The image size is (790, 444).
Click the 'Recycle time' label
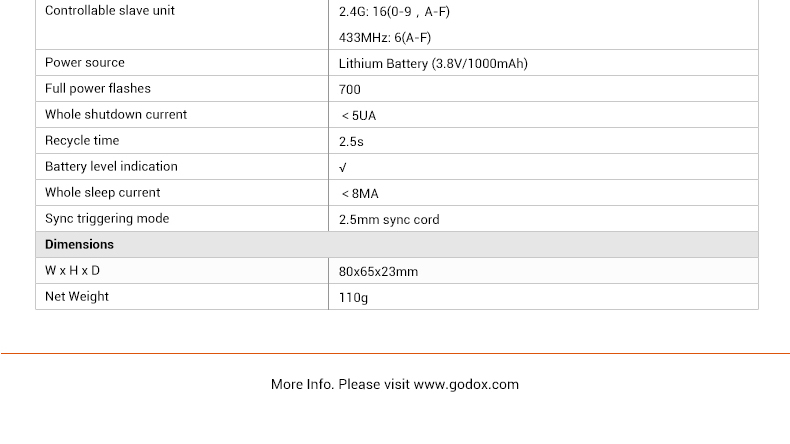(82, 140)
